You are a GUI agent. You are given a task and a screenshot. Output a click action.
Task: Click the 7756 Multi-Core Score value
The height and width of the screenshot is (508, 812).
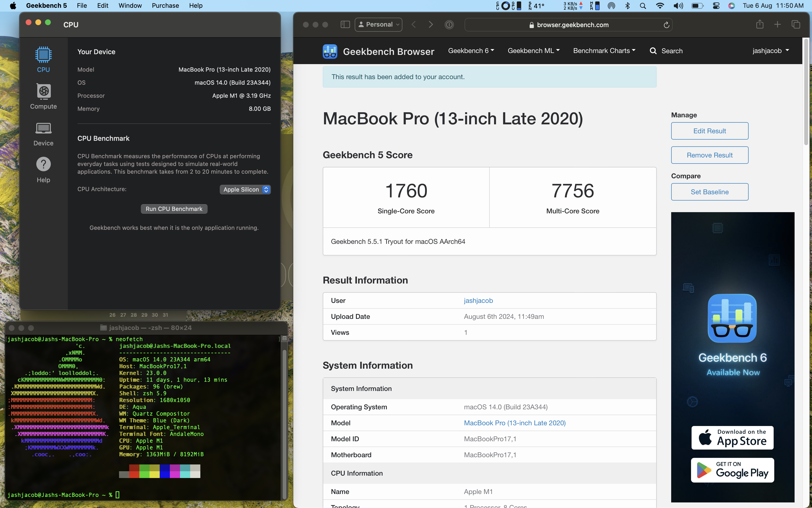(572, 191)
